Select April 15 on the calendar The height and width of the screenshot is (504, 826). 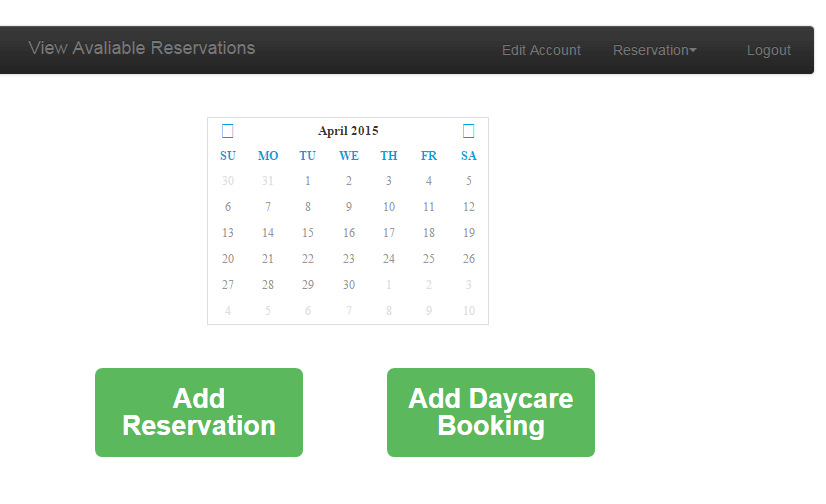(x=308, y=233)
